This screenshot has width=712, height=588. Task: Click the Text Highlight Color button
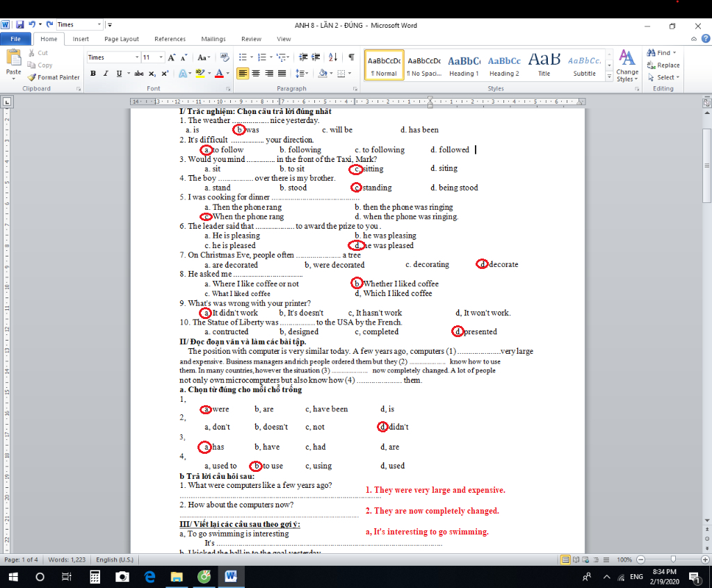[200, 74]
